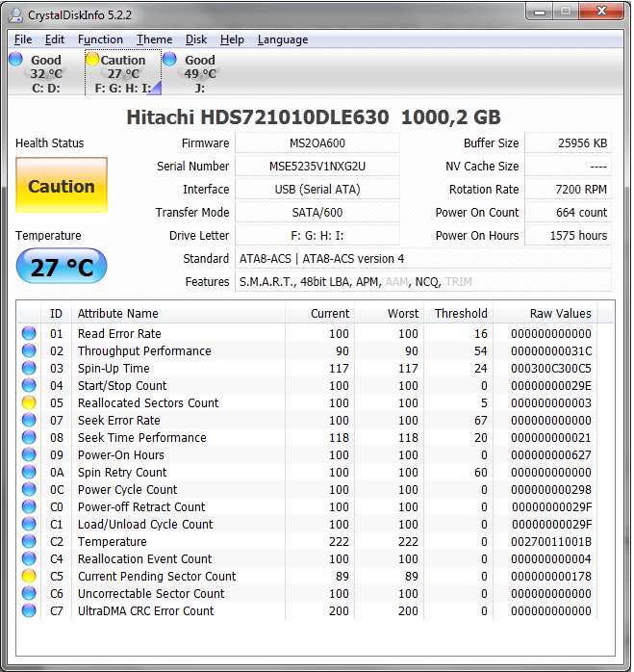
Task: Click the blue status orb for drive C: D:
Action: tap(15, 59)
